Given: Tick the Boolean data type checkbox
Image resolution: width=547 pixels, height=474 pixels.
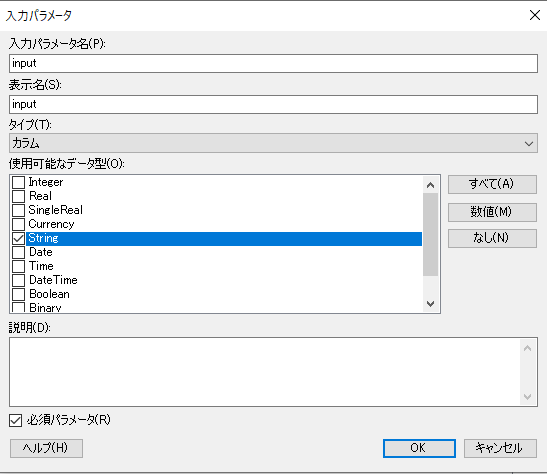Looking at the screenshot, I should coord(18,294).
